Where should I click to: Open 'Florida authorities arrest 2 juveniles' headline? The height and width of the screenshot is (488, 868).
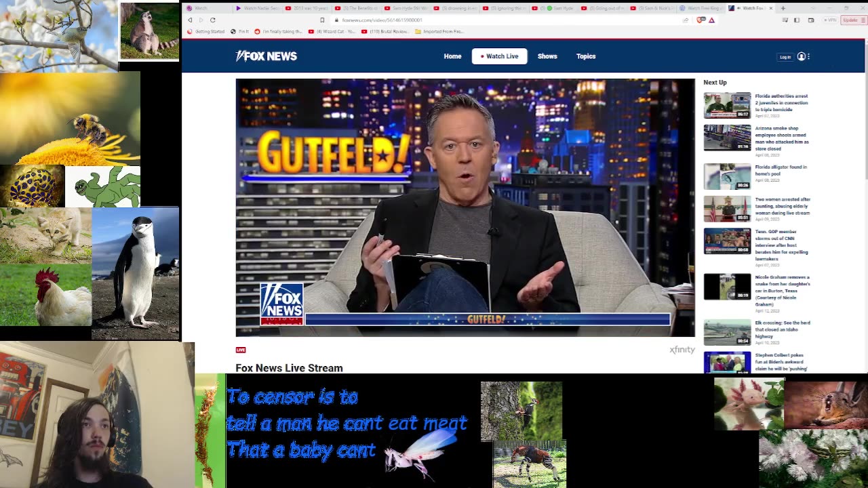[782, 102]
